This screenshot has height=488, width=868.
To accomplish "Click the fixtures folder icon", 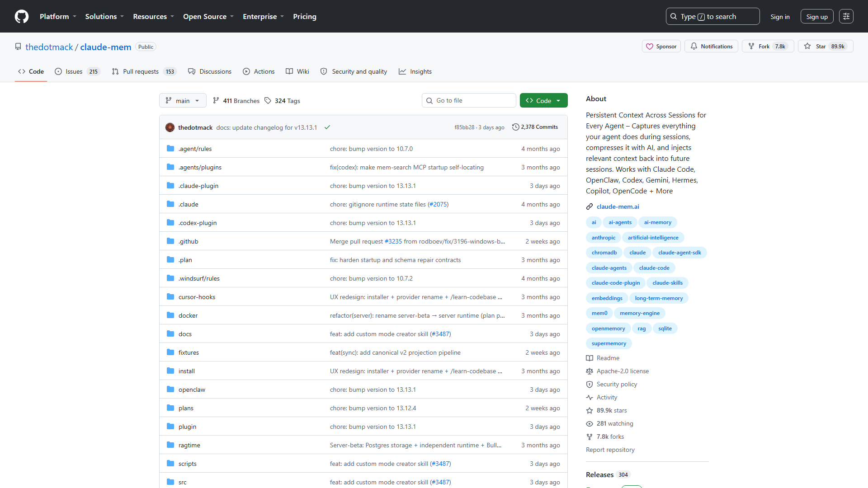I will (x=170, y=352).
